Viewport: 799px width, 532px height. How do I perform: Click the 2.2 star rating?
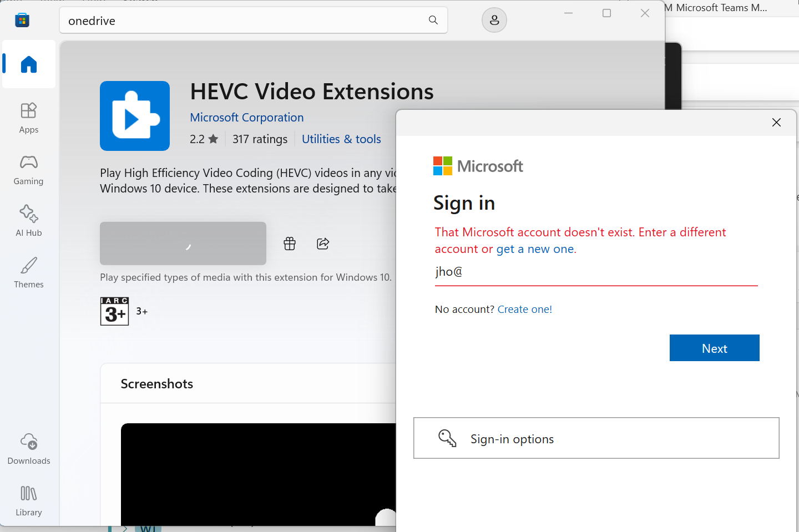(x=204, y=139)
